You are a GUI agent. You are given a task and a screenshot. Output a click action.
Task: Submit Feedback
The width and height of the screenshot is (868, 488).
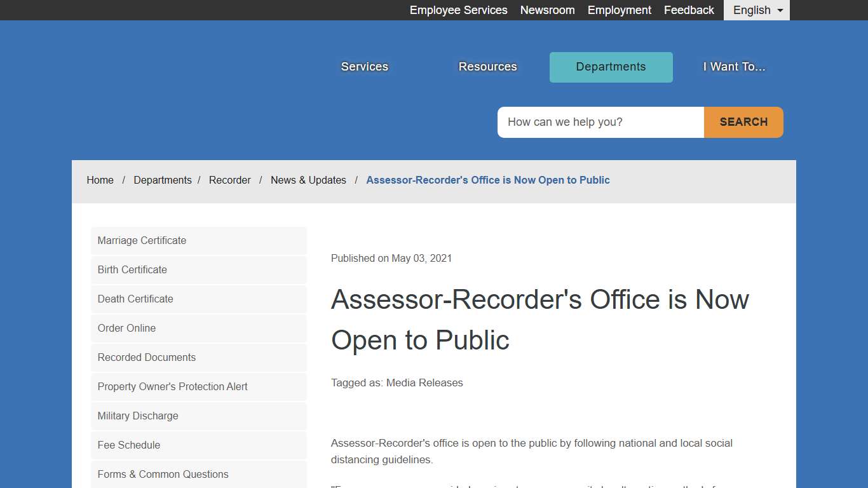pos(689,10)
